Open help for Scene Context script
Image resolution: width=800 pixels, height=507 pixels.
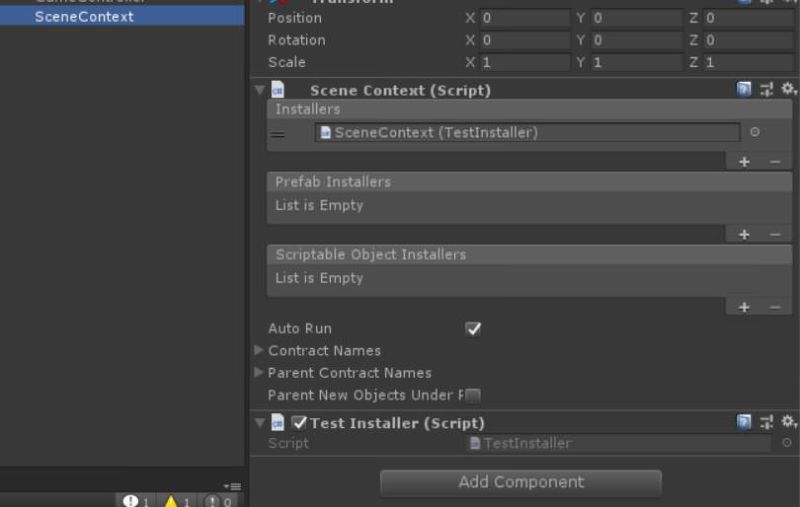pos(744,90)
